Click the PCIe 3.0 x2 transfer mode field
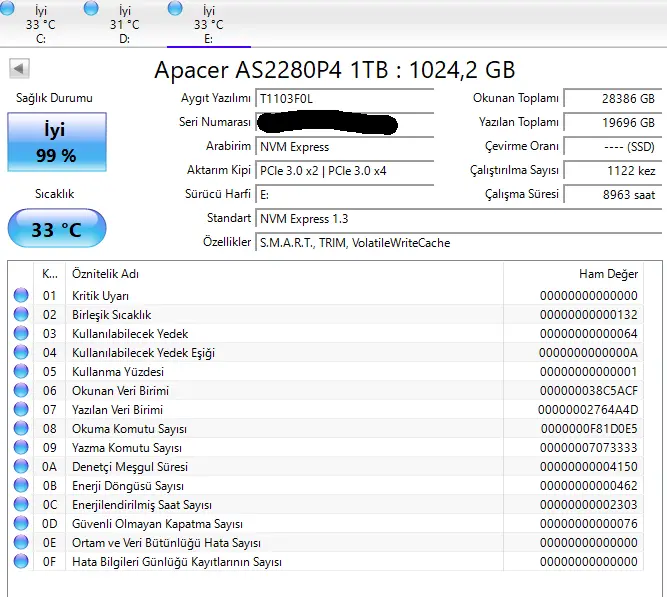 (345, 171)
